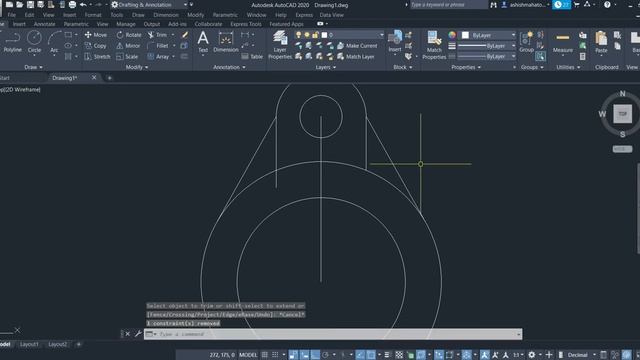Toggle object snap tracking in status bar

click(360, 355)
